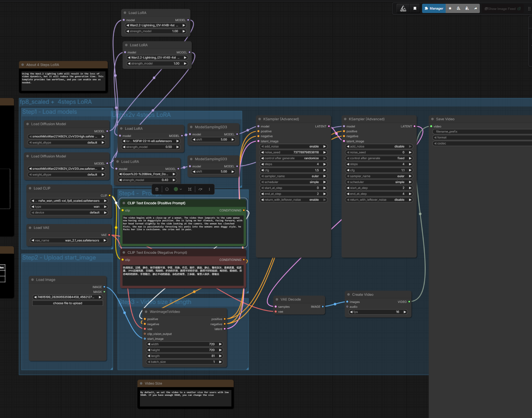Open control after generate combo showing randomize
The width and height of the screenshot is (532, 418).
click(293, 158)
